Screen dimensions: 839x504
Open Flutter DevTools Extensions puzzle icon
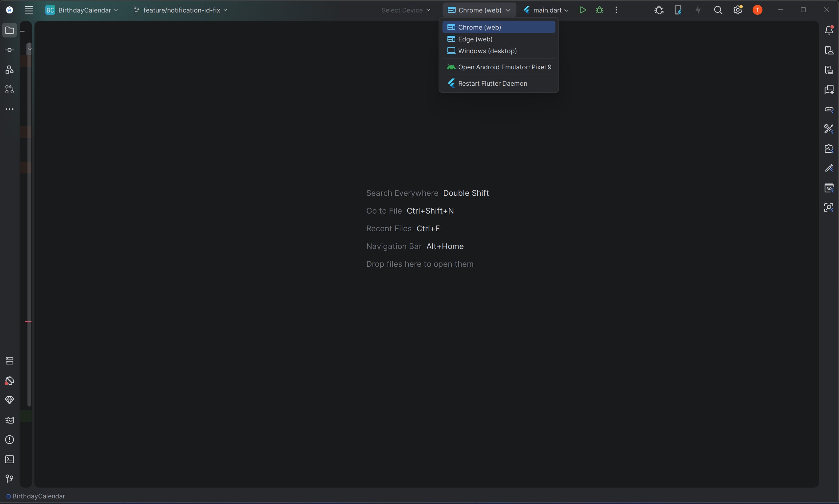pyautogui.click(x=829, y=149)
